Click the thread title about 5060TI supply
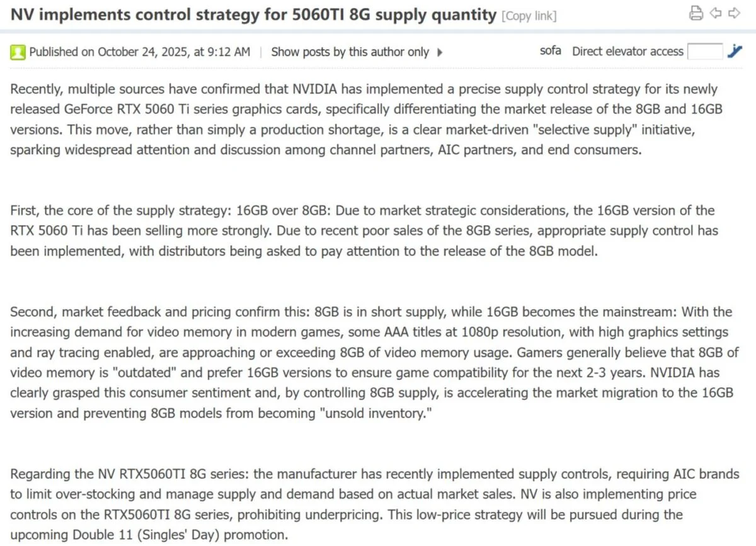The width and height of the screenshot is (756, 546). pyautogui.click(x=253, y=14)
